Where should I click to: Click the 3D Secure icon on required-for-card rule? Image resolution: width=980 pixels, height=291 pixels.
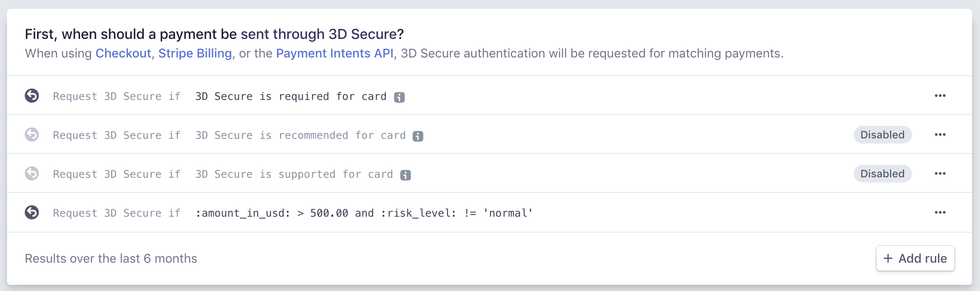tap(32, 96)
